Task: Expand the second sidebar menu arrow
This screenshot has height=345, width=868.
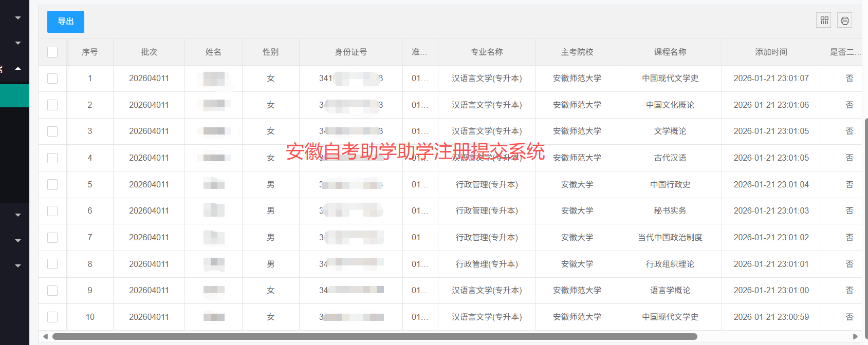Action: pyautogui.click(x=18, y=43)
